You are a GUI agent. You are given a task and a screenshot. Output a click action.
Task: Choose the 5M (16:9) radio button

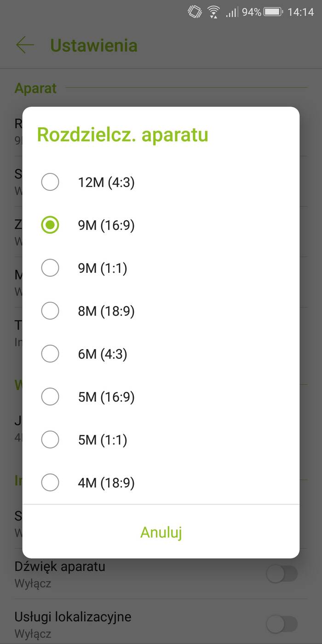tap(50, 397)
